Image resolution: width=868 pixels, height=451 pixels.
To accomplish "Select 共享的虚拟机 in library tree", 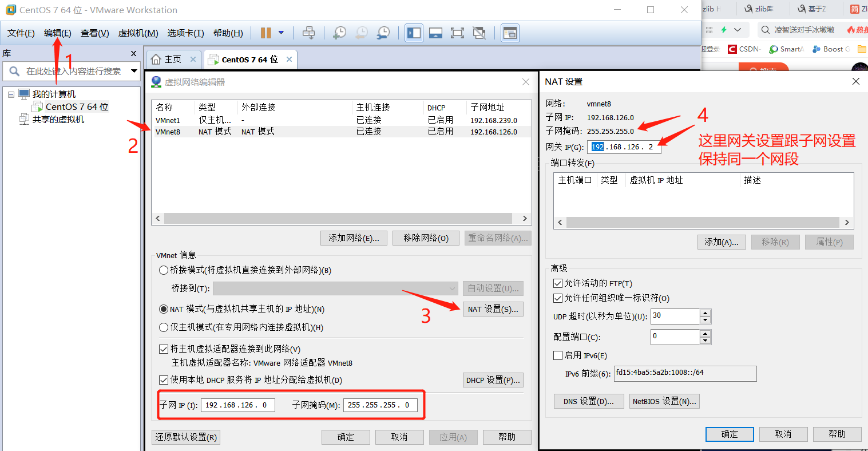I will coord(58,120).
